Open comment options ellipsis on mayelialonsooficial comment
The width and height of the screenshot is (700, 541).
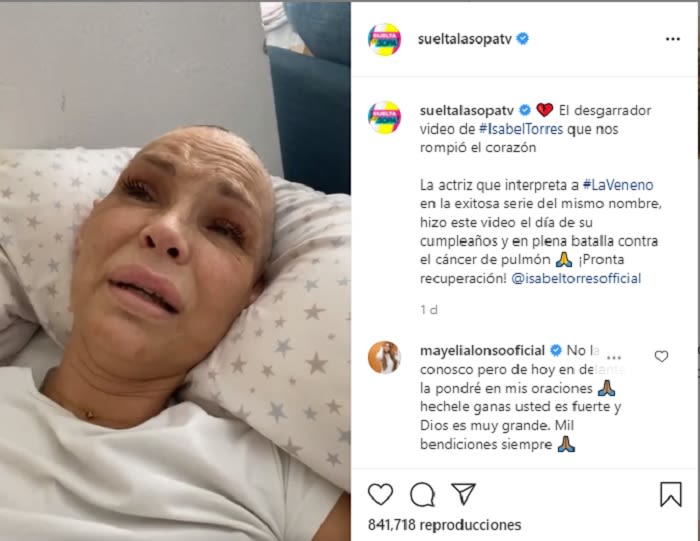(x=614, y=357)
